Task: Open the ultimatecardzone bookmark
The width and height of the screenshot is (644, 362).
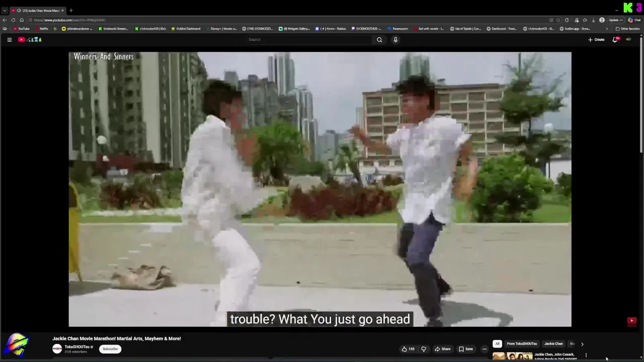Action: click(x=76, y=29)
